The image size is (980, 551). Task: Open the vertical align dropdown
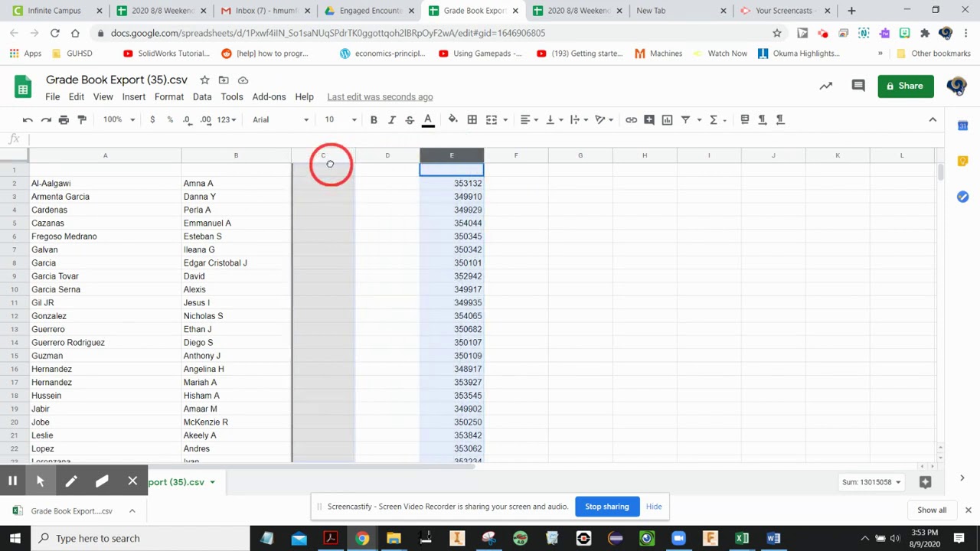(x=554, y=119)
